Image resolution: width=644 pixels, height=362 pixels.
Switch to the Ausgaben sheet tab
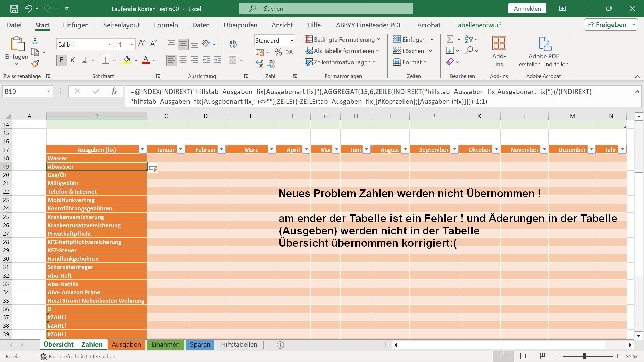[126, 345]
